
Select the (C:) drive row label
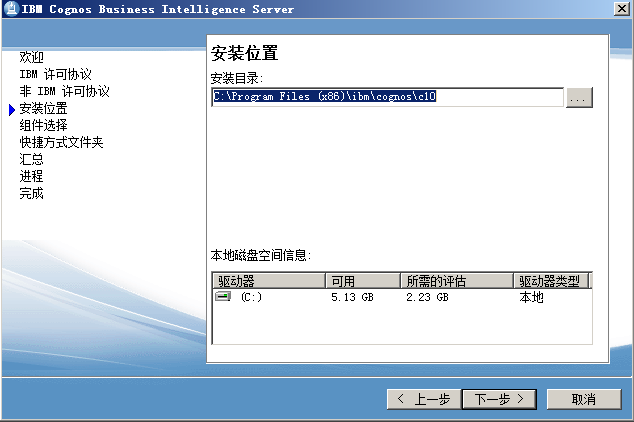251,297
